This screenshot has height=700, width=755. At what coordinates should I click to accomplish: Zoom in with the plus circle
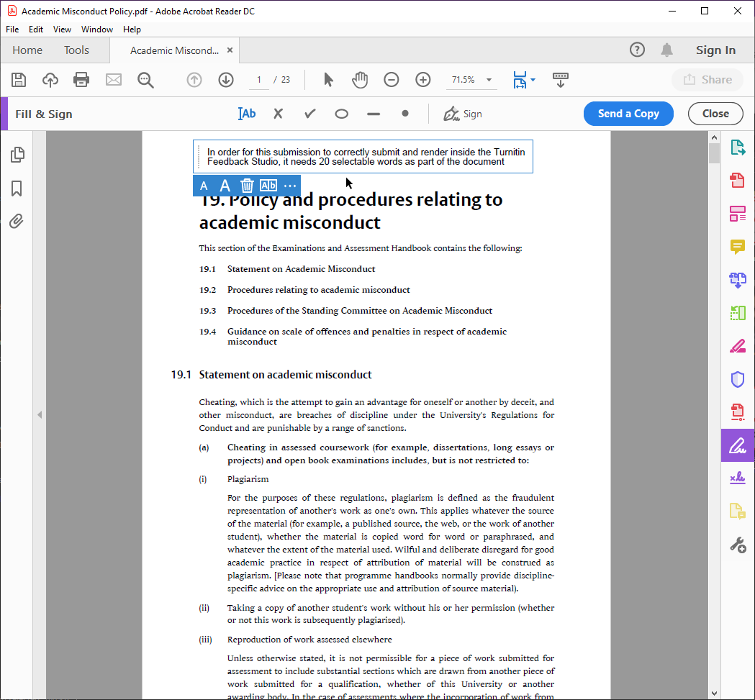click(422, 79)
